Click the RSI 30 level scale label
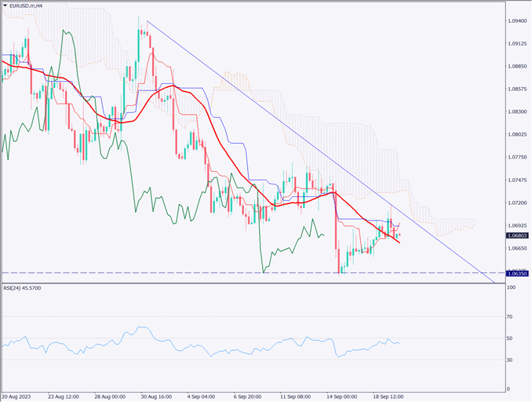The height and width of the screenshot is (402, 532). coord(510,360)
